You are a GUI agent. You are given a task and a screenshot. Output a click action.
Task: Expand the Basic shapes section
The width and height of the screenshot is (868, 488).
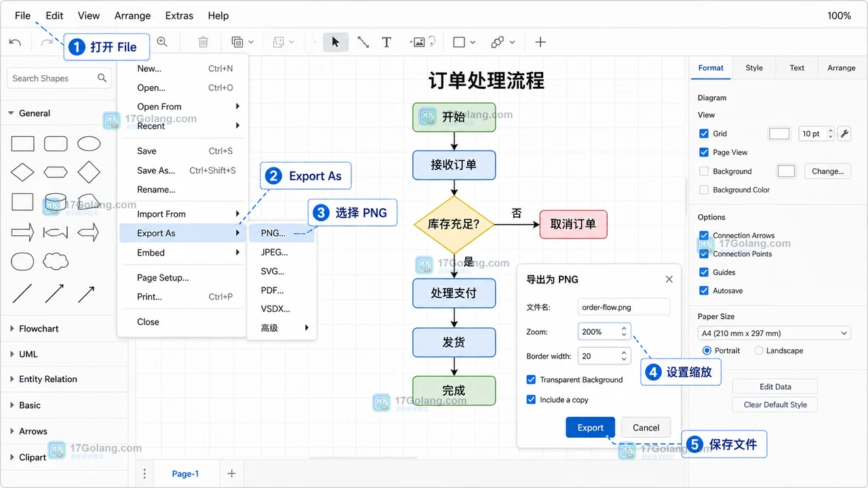pyautogui.click(x=12, y=405)
